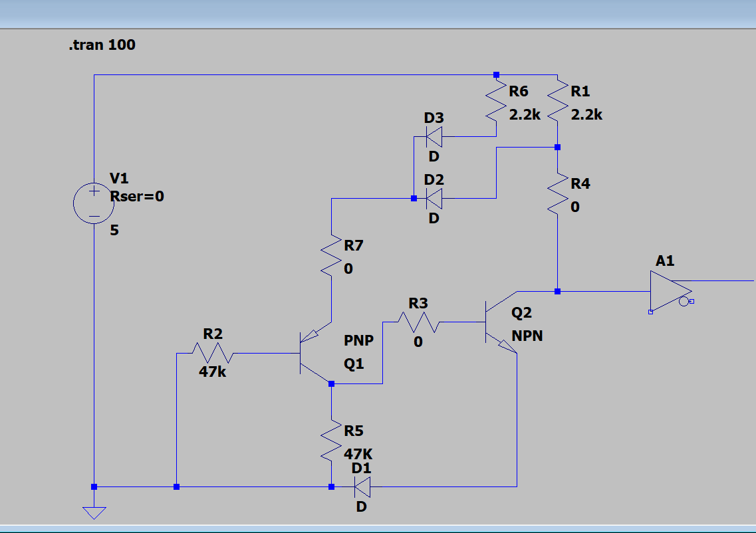
Task: Select diode D2 symbol
Action: pyautogui.click(x=434, y=199)
